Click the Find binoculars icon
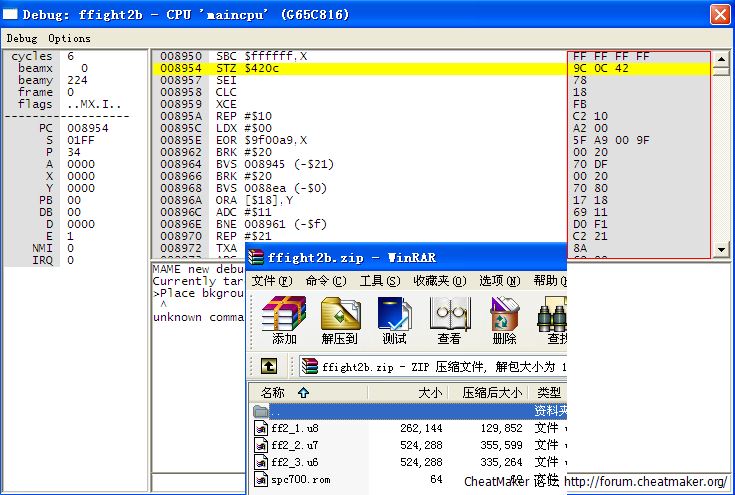This screenshot has height=495, width=735. click(553, 314)
